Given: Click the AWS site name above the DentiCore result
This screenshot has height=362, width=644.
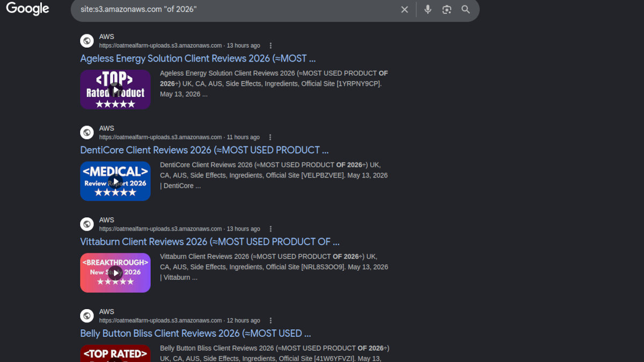Looking at the screenshot, I should [107, 128].
